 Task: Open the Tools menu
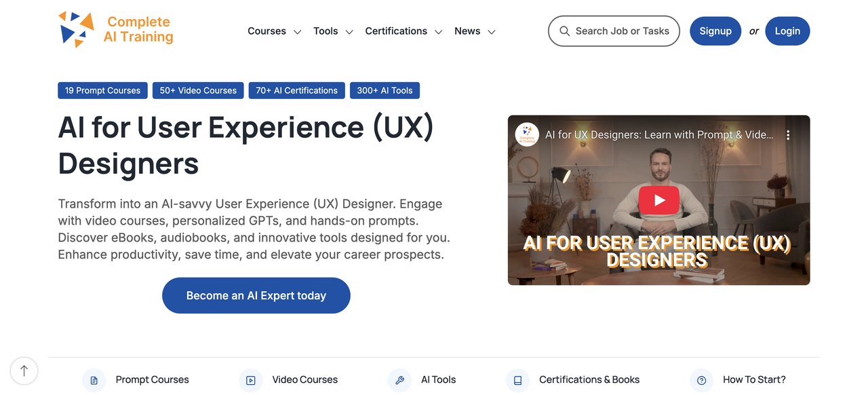(x=325, y=31)
